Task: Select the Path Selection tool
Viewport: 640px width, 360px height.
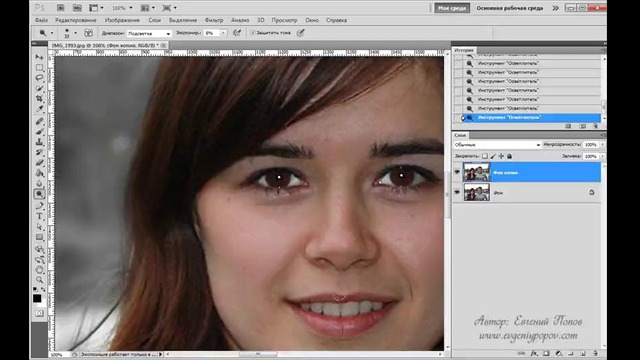Action: 39,227
